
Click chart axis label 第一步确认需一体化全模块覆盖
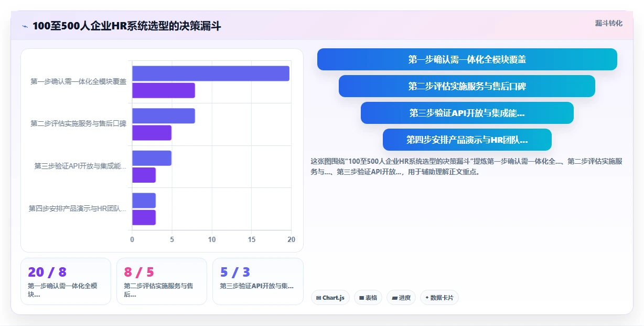(79, 81)
